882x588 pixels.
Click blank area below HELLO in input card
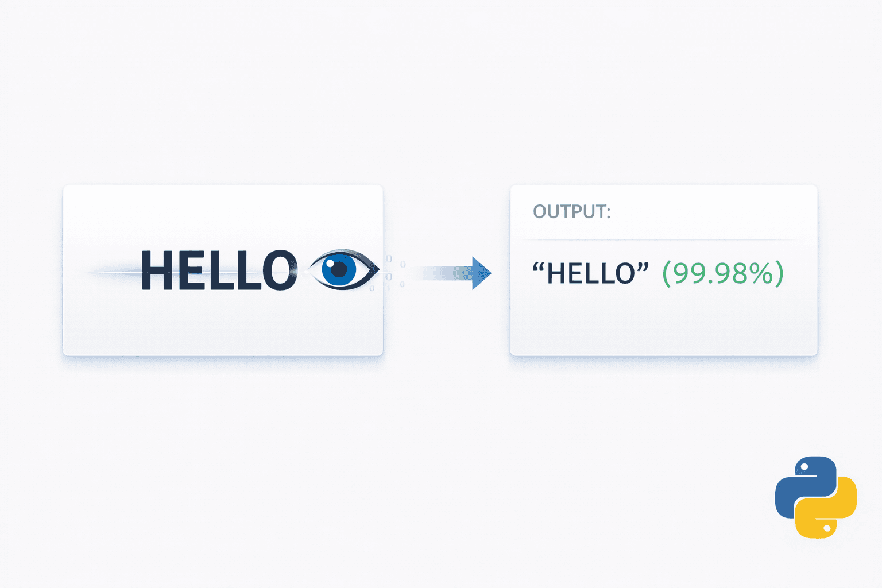[223, 324]
